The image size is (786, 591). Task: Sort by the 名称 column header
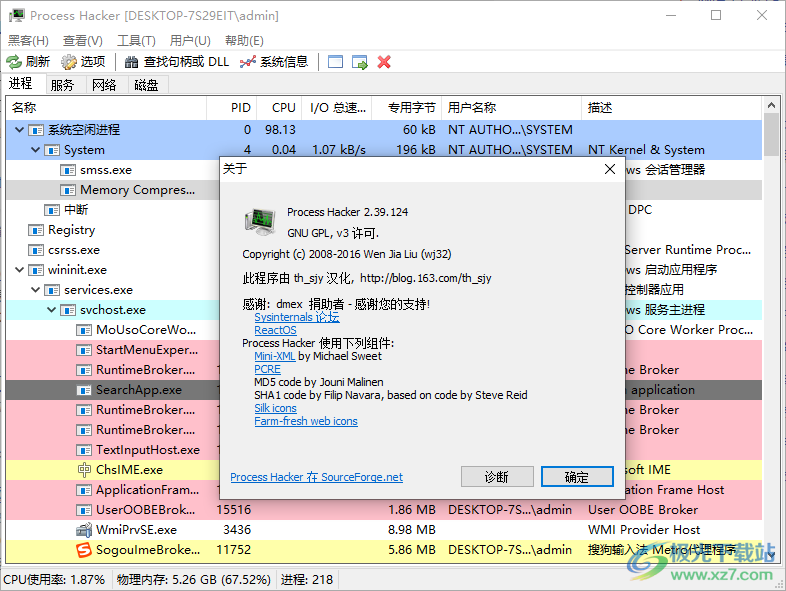click(106, 108)
